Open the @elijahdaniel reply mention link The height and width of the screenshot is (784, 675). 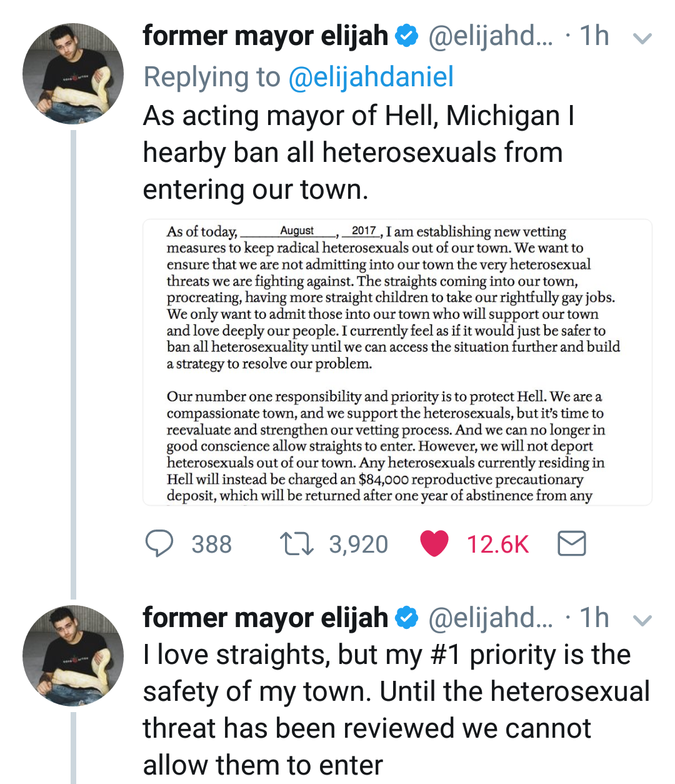pyautogui.click(x=371, y=77)
